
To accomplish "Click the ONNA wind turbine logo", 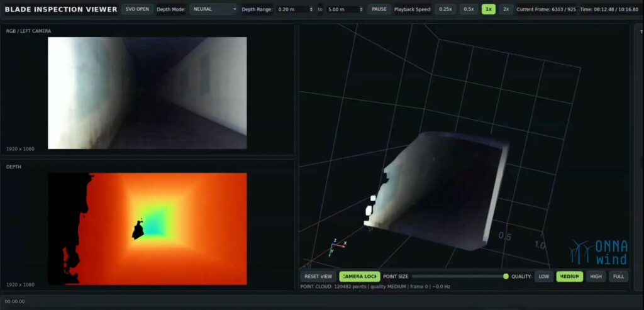I will [x=598, y=253].
